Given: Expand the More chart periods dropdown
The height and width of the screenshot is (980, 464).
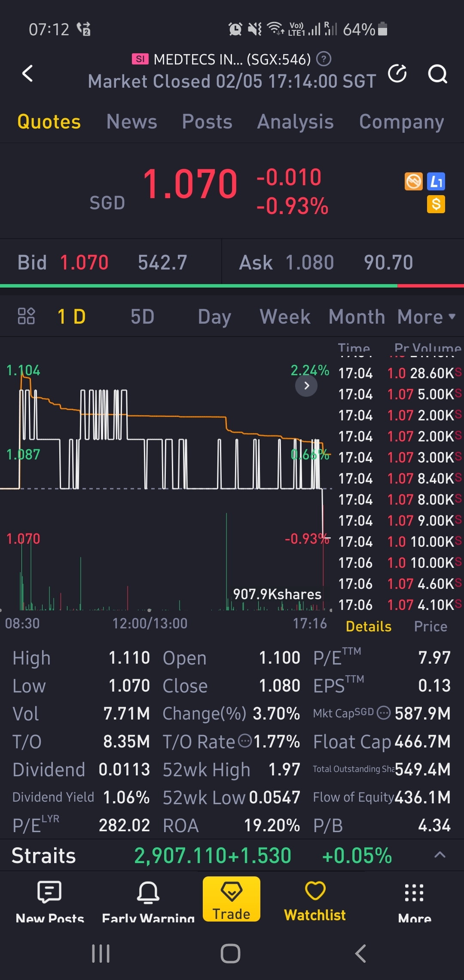Looking at the screenshot, I should tap(426, 317).
